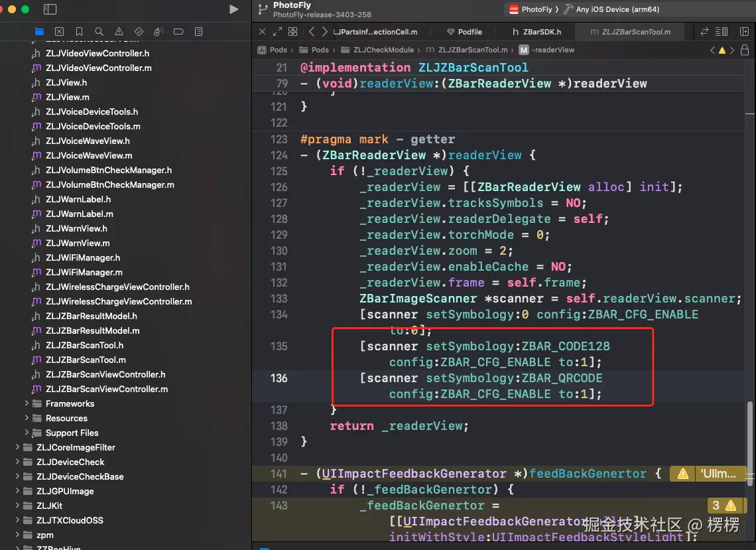Click the source control branch icon

[263, 9]
